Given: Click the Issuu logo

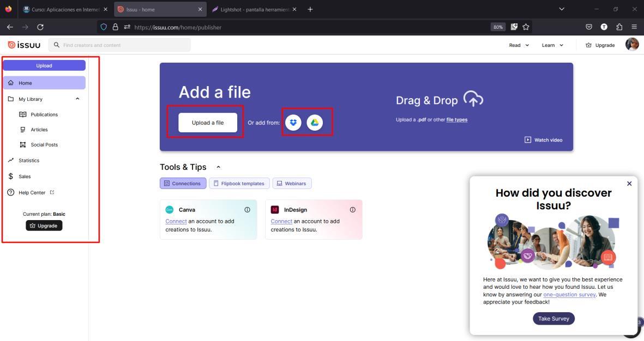Looking at the screenshot, I should pos(24,45).
